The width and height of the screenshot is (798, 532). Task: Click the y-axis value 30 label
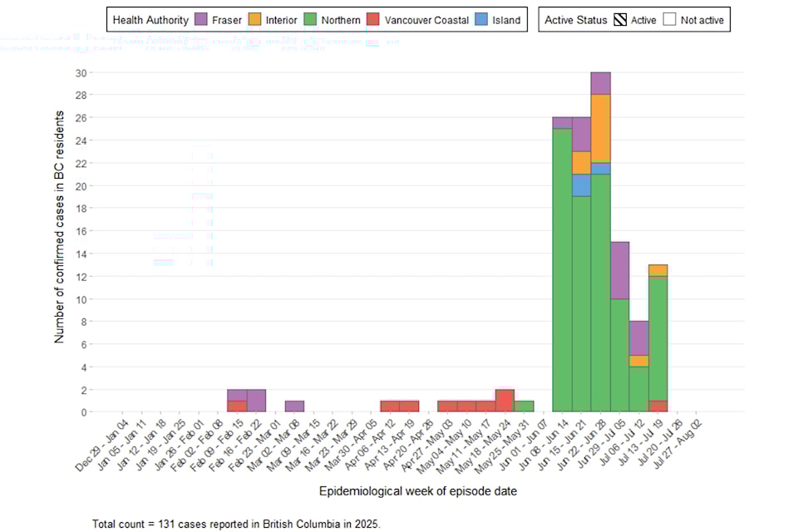click(81, 72)
